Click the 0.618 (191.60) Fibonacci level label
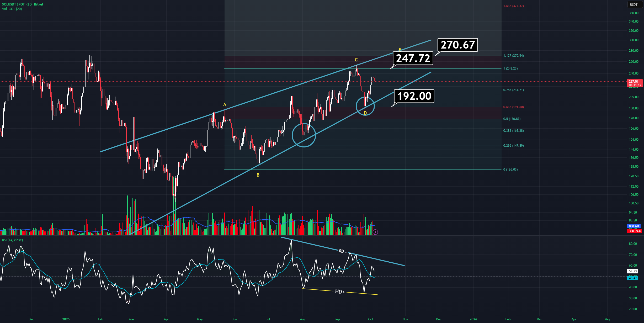The image size is (644, 323). [x=513, y=107]
